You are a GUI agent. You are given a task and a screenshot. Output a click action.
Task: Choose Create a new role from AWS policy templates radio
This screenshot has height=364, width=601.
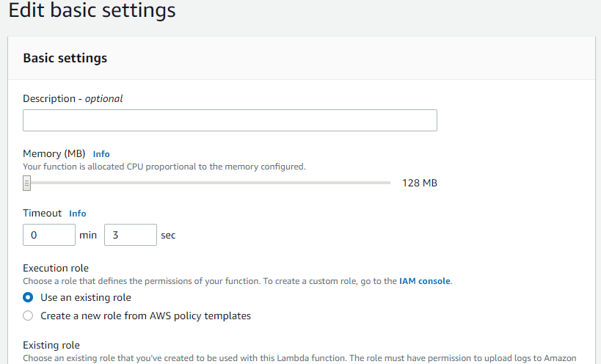point(28,316)
